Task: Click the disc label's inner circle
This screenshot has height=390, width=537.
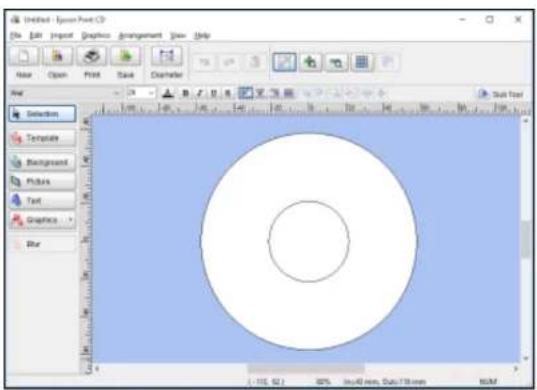Action: click(x=309, y=241)
